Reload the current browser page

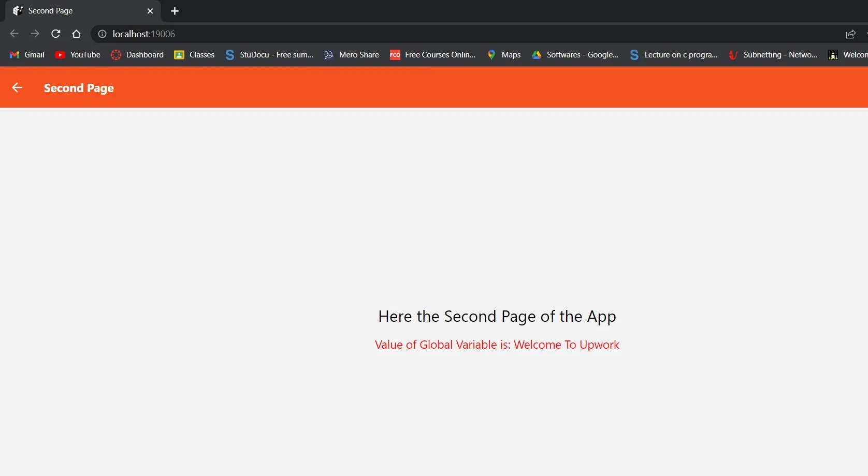click(56, 34)
